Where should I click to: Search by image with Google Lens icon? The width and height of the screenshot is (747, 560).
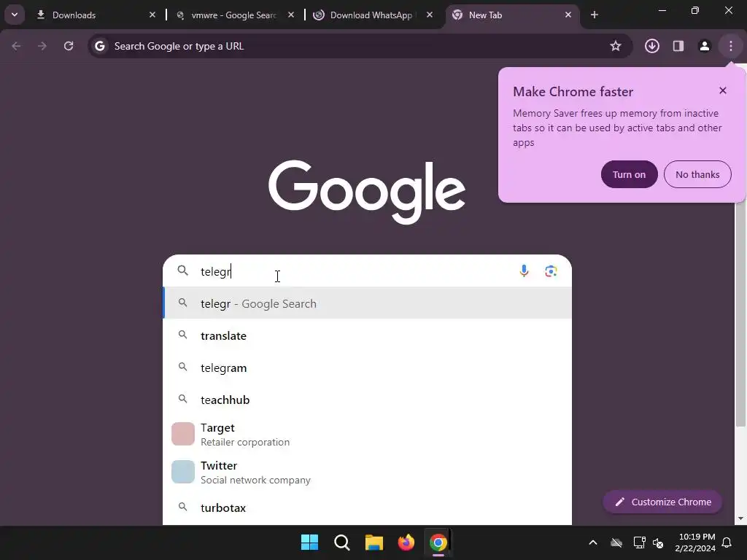coord(551,271)
